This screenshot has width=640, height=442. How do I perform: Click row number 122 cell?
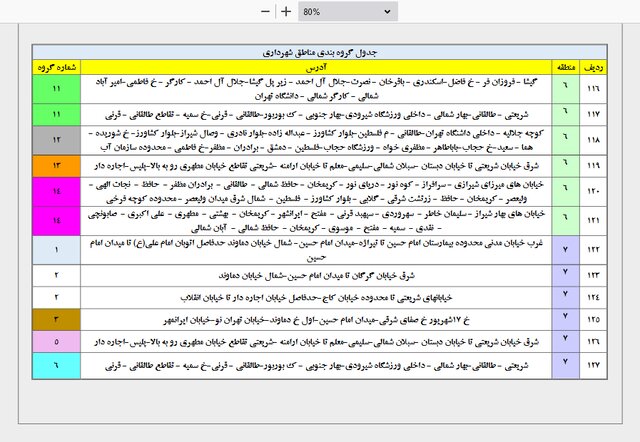coord(593,250)
